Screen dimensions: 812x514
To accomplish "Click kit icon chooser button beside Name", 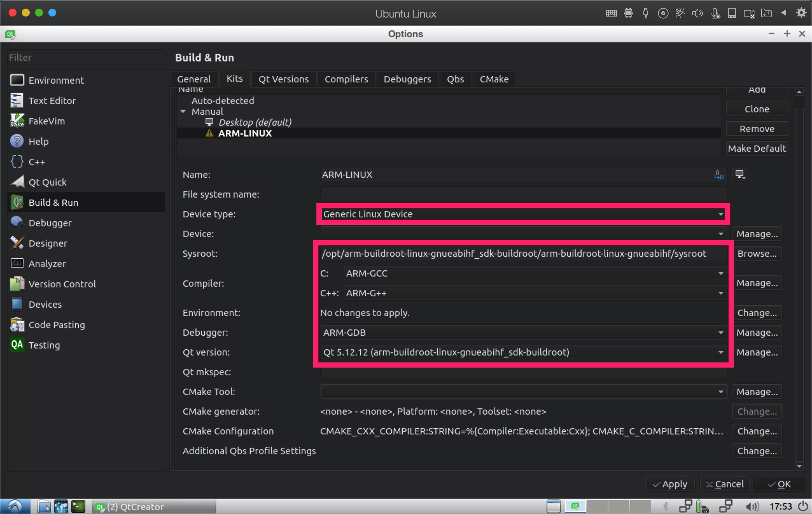I will [740, 174].
